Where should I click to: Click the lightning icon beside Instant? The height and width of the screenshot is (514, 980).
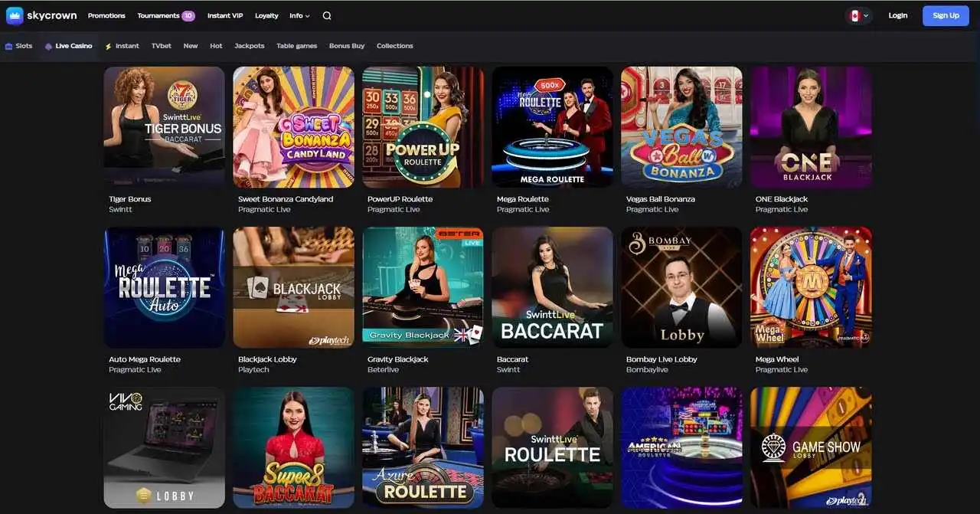tap(109, 45)
